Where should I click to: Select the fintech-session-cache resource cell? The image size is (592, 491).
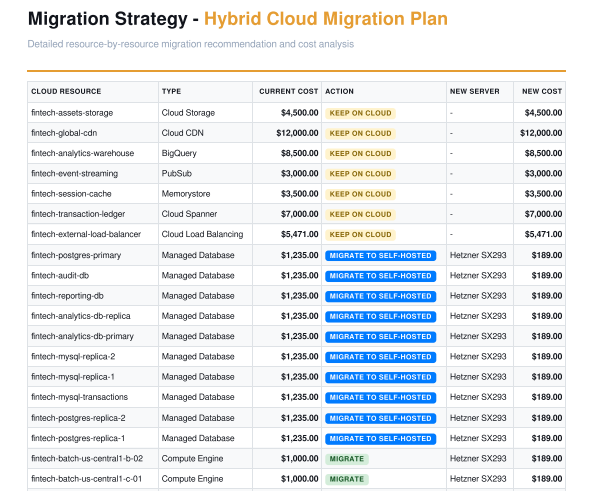(93, 194)
